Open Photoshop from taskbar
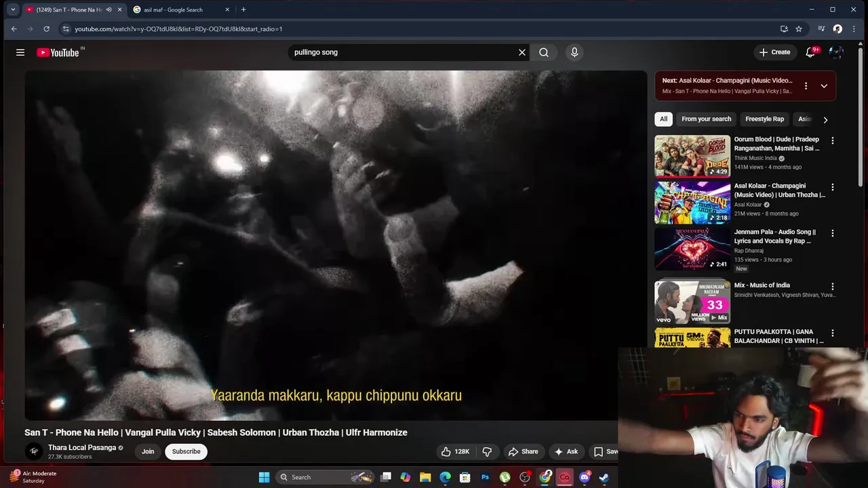 tap(485, 477)
